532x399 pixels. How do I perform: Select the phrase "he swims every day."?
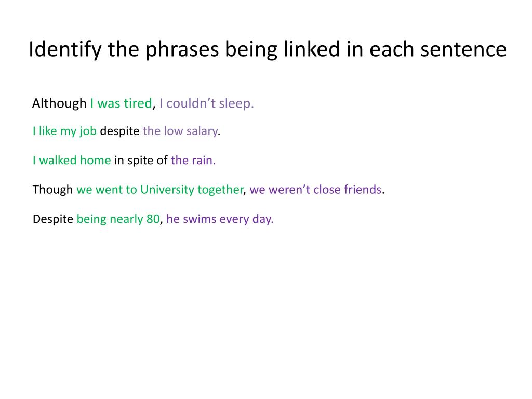[220, 219]
